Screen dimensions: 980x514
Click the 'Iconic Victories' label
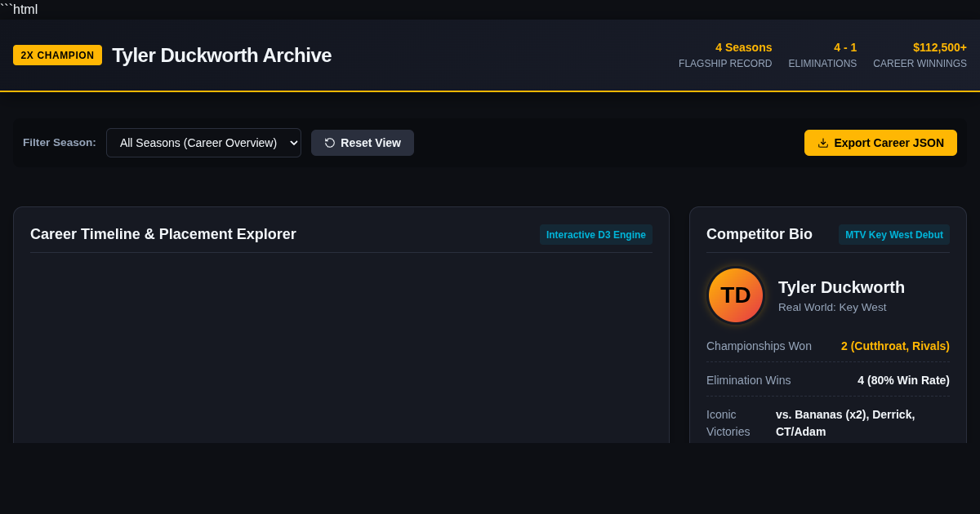coord(728,423)
